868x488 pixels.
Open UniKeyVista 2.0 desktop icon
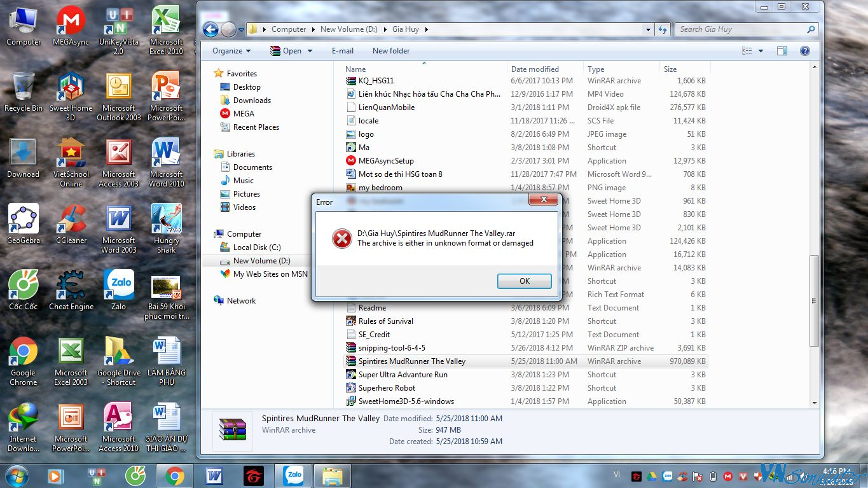click(119, 31)
